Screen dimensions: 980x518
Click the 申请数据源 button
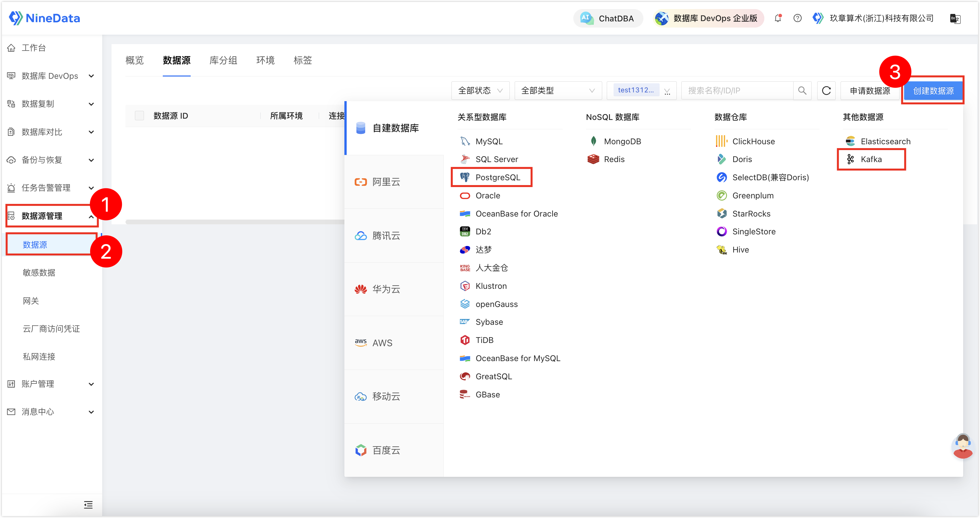point(870,90)
